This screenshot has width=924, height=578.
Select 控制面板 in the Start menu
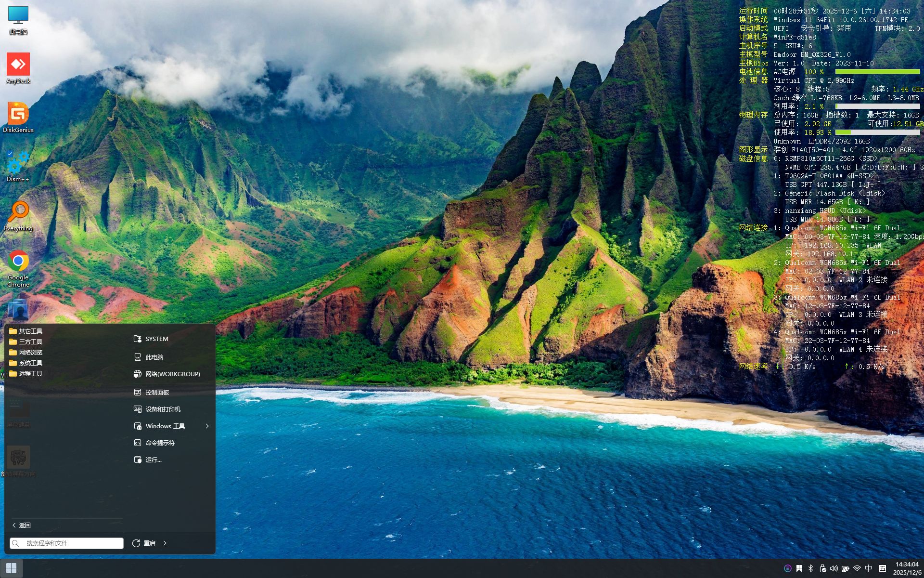point(157,393)
